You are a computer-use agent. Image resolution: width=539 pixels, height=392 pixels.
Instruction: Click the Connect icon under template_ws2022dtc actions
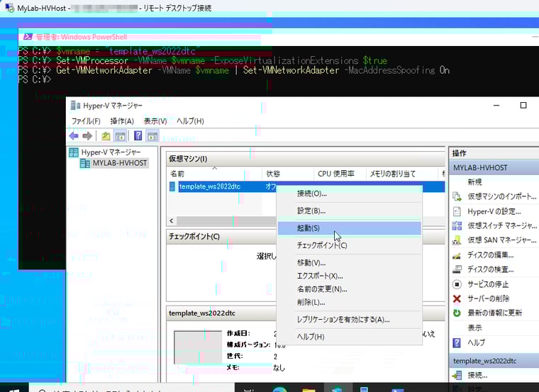tap(457, 375)
